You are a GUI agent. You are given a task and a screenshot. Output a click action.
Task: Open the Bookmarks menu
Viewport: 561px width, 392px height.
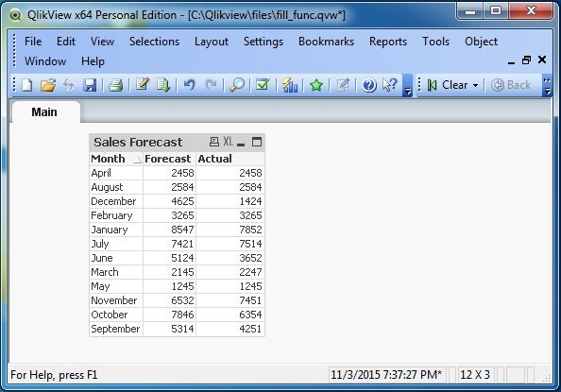click(x=326, y=42)
